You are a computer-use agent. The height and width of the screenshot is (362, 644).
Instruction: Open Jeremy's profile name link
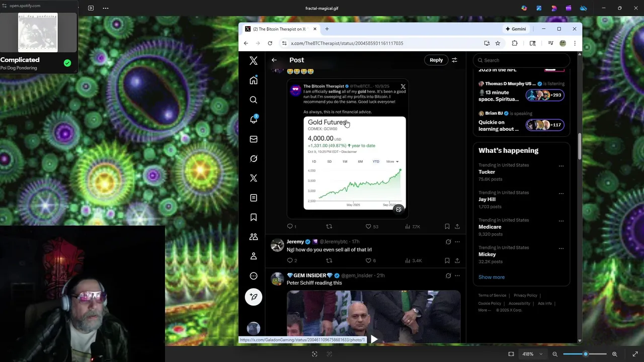tap(295, 242)
